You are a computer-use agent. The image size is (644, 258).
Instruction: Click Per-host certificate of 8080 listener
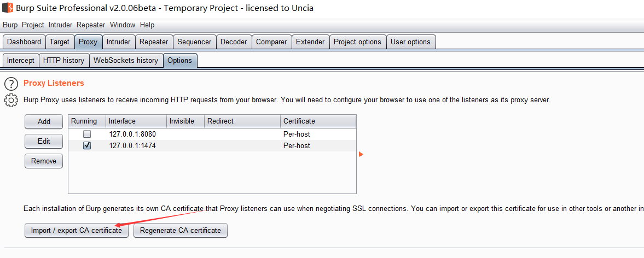(318, 134)
